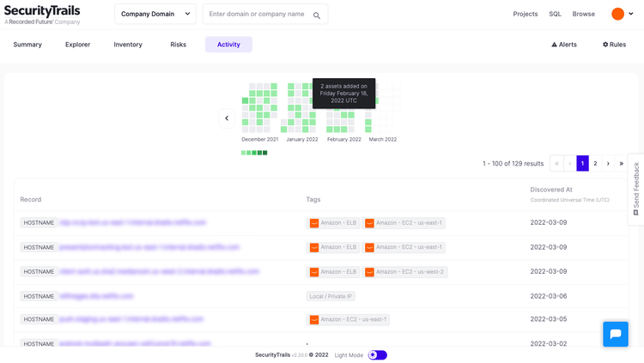Open the Projects link

click(526, 14)
